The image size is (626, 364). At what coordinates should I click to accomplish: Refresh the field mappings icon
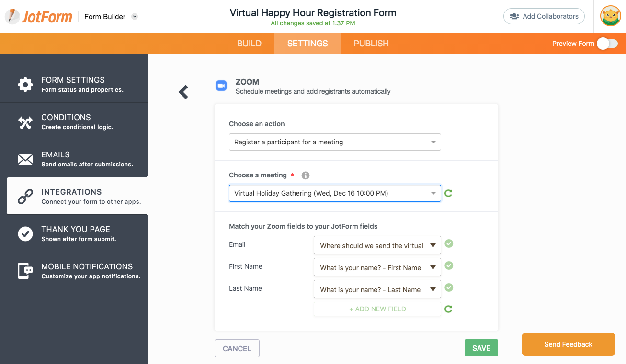coord(448,309)
